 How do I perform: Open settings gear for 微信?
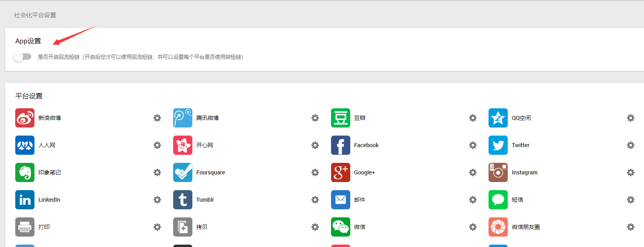point(473,227)
